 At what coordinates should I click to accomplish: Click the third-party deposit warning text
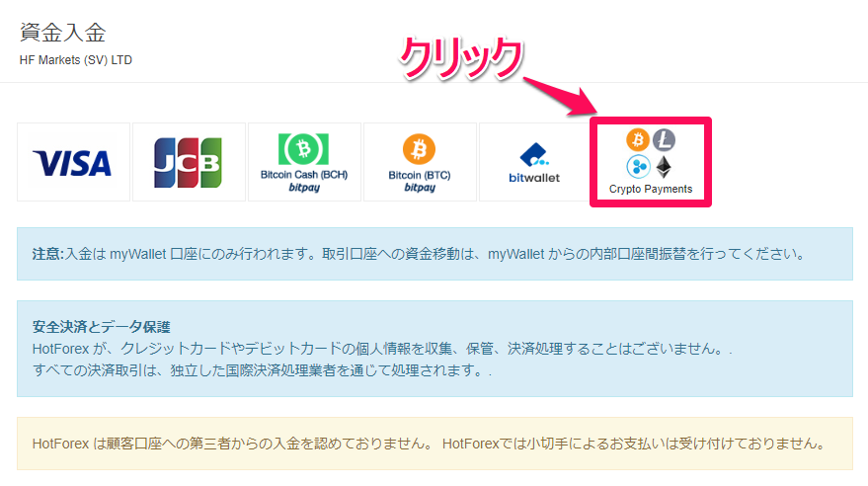point(429,444)
